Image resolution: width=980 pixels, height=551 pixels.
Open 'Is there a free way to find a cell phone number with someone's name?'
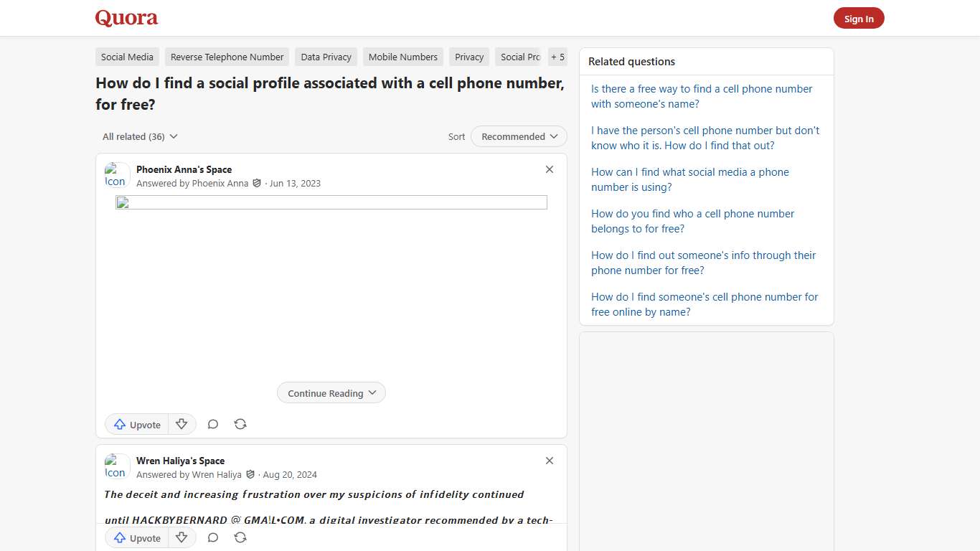coord(701,96)
